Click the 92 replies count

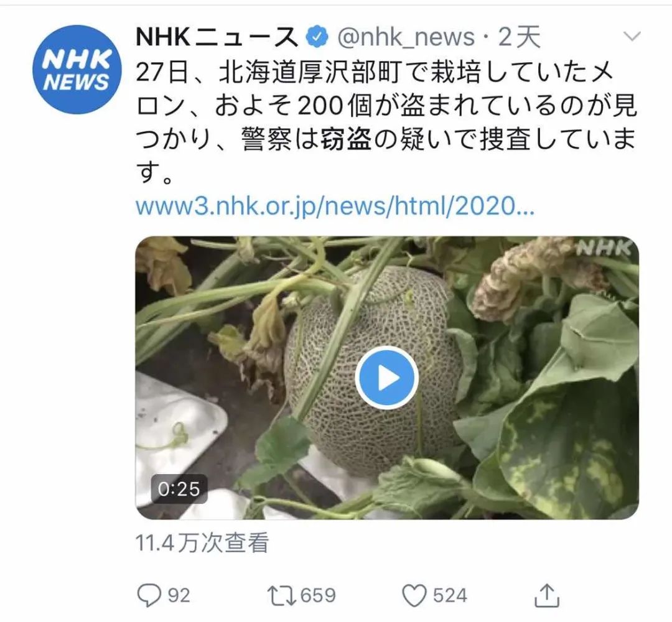pyautogui.click(x=179, y=596)
